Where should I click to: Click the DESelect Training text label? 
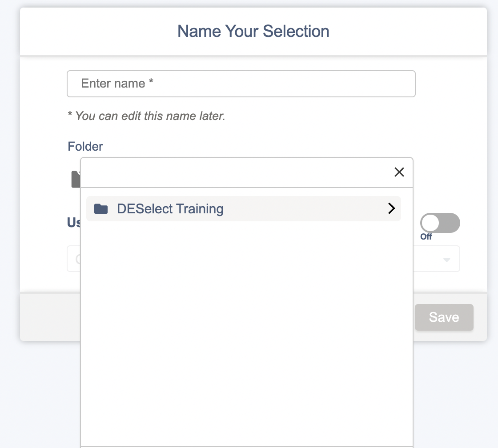[x=170, y=209]
